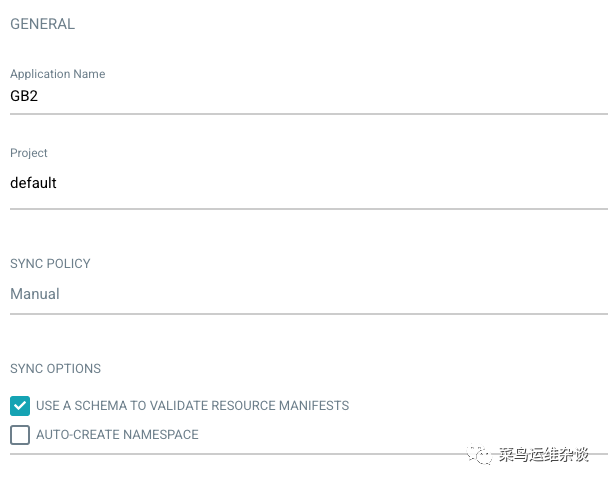Click the 'default' project value text

click(33, 183)
